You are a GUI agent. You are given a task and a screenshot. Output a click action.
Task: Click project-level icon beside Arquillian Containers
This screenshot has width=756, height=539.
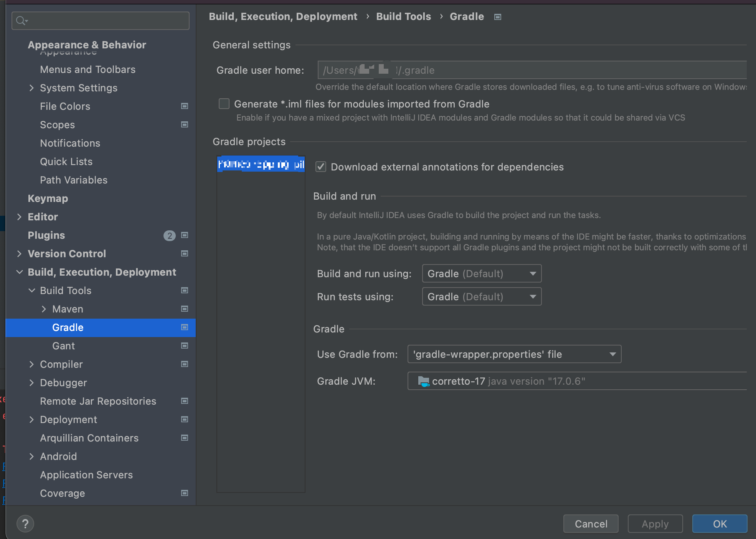(185, 438)
